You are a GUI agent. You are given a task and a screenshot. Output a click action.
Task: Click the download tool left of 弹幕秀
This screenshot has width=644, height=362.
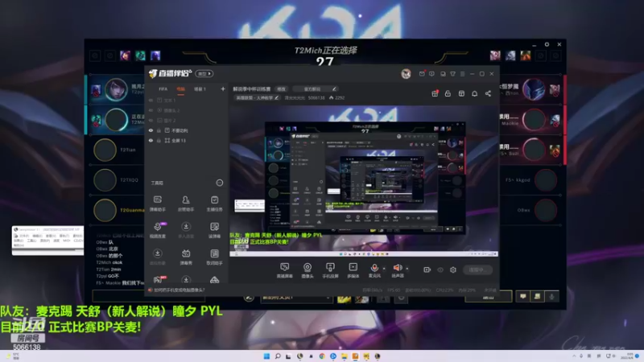[157, 257]
